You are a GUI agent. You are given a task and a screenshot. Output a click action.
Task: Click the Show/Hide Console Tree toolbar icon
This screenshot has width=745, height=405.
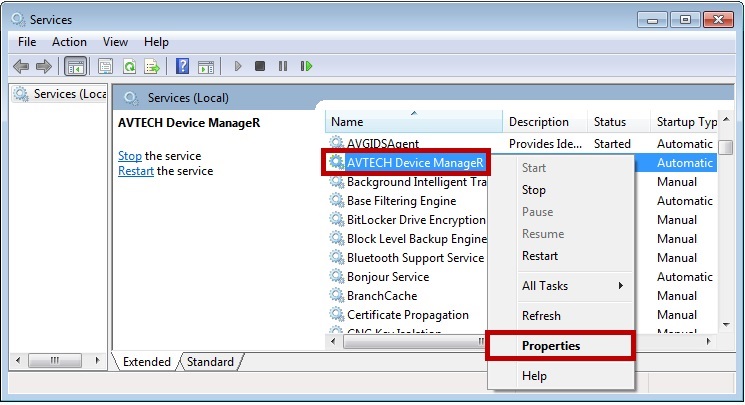click(75, 66)
